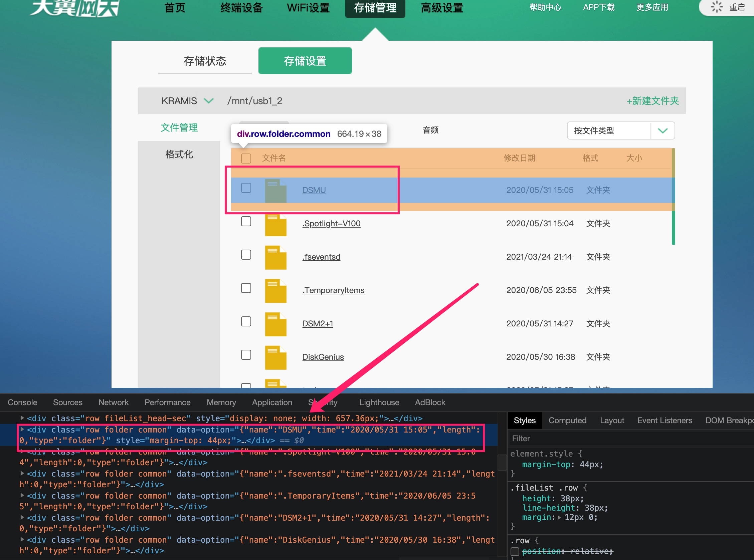Click the DiskGenius folder icon
Image resolution: width=754 pixels, height=560 pixels.
click(x=275, y=358)
